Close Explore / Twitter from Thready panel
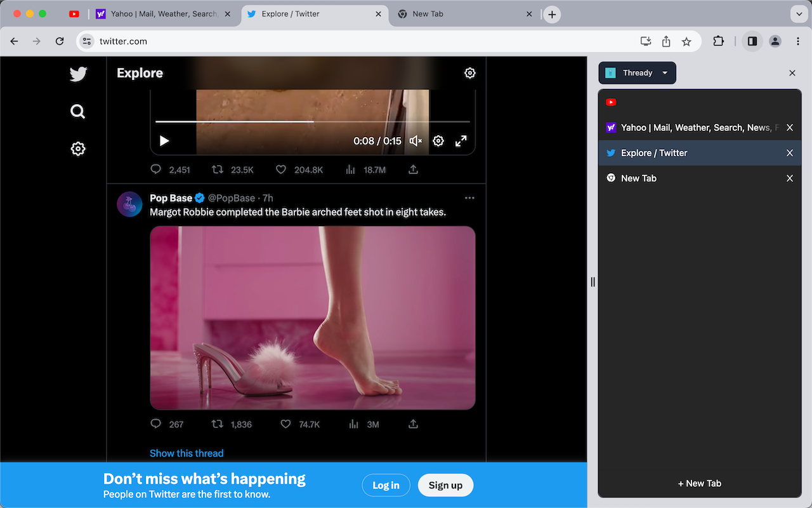 pyautogui.click(x=790, y=153)
